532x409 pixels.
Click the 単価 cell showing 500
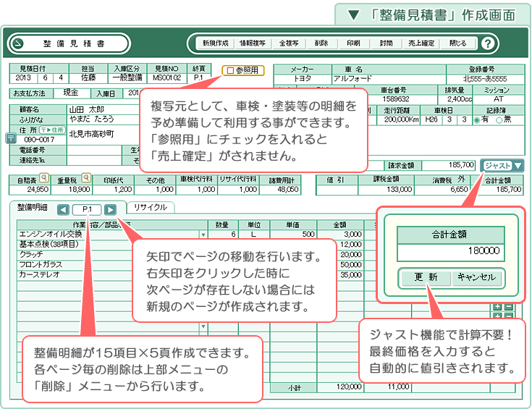tap(293, 235)
